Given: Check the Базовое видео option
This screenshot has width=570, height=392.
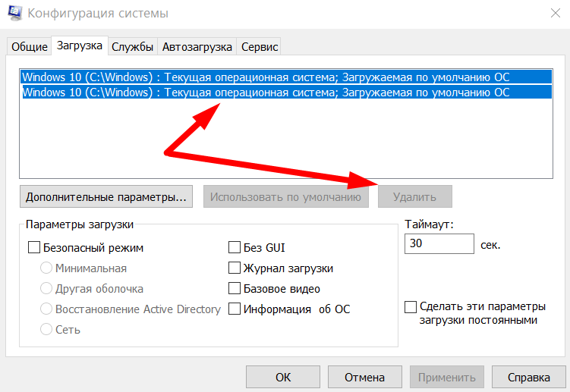Looking at the screenshot, I should 235,288.
